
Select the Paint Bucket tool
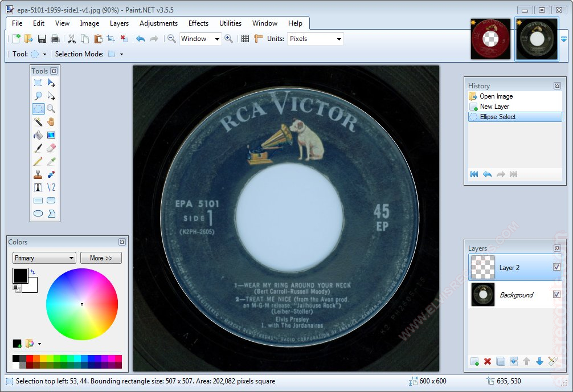coord(38,135)
